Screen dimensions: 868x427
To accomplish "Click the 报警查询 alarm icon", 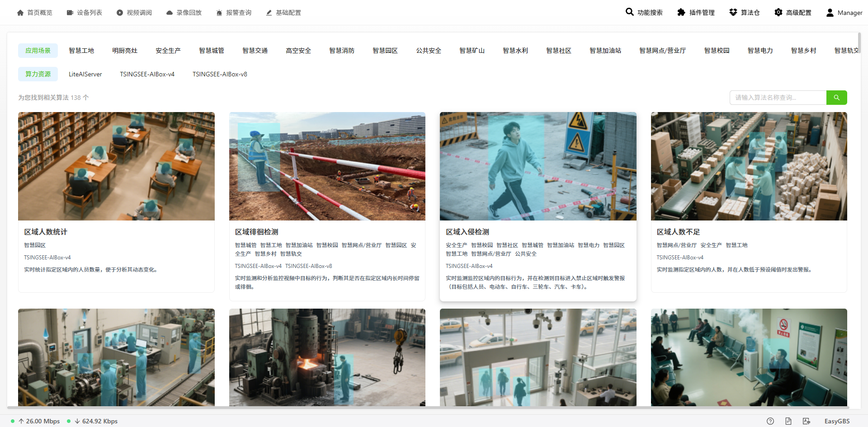I will [x=219, y=13].
